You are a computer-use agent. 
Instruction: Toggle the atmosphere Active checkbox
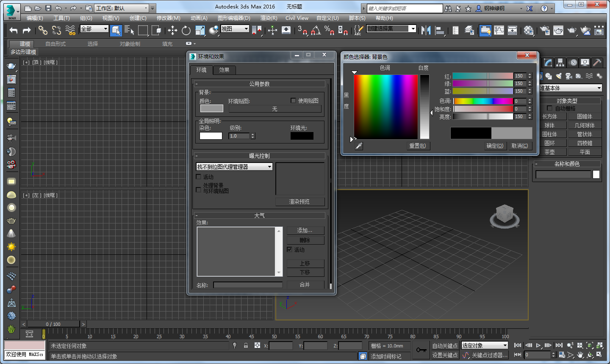pyautogui.click(x=290, y=249)
